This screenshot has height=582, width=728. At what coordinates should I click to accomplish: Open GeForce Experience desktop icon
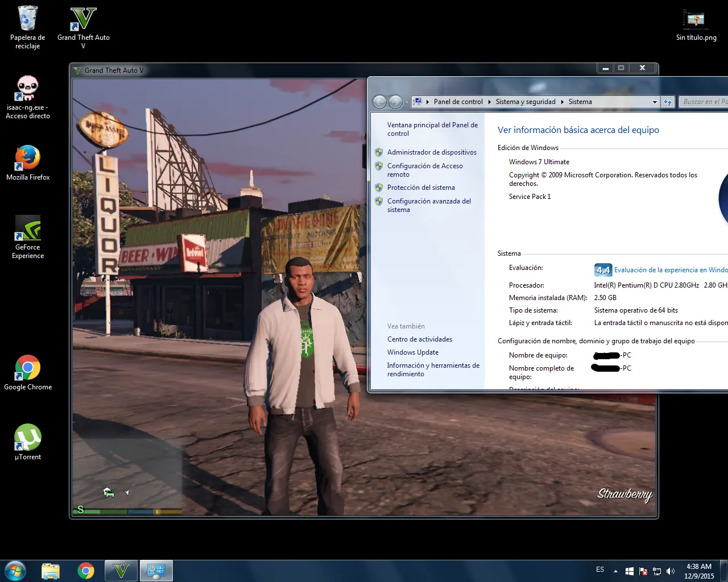click(27, 237)
